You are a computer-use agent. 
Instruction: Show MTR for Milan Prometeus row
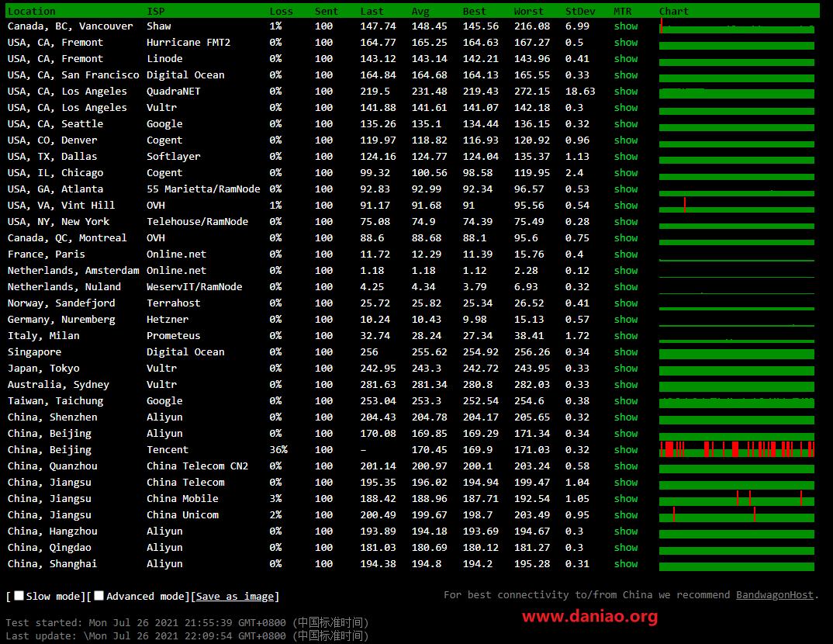point(626,336)
